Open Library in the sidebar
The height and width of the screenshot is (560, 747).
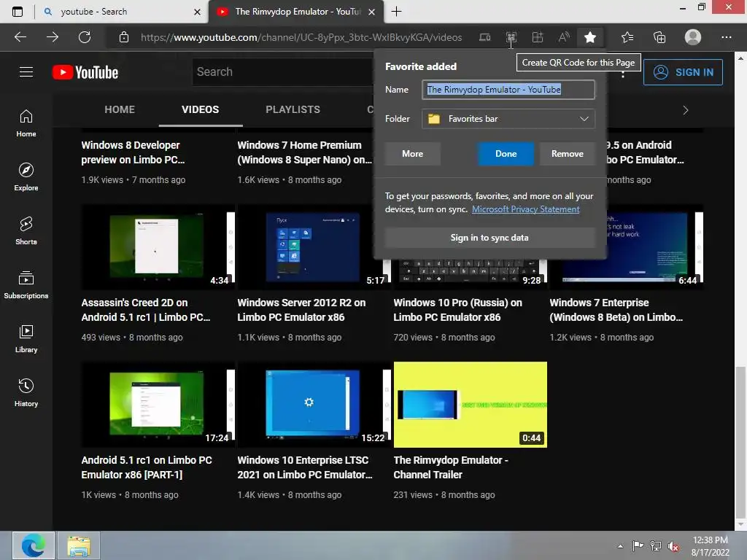point(26,338)
